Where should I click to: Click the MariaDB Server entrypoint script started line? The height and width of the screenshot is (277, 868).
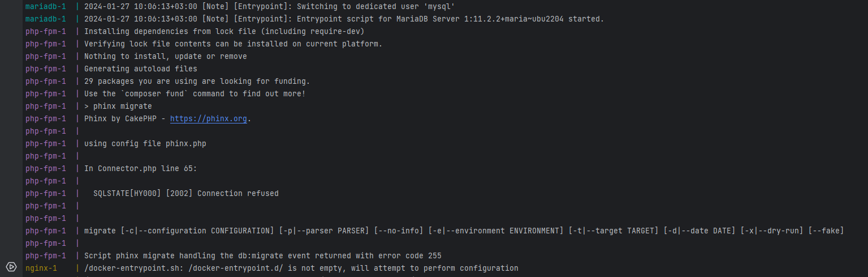tap(344, 19)
